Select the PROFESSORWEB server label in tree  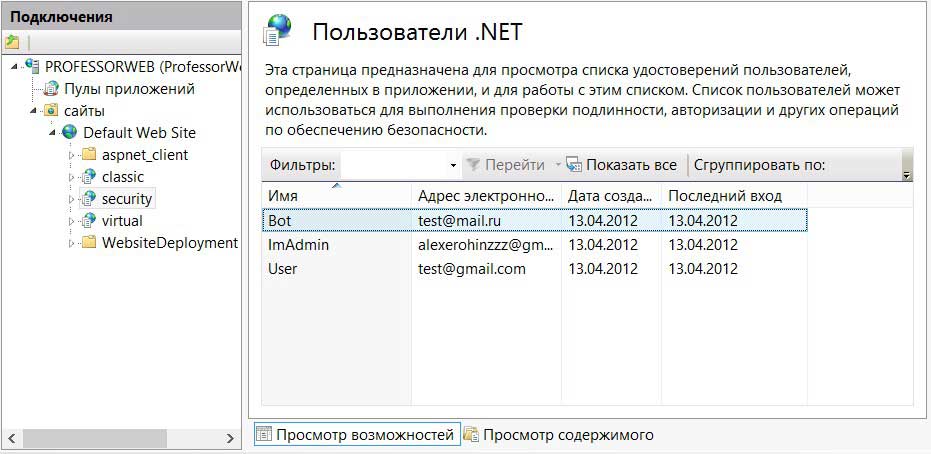coord(142,67)
